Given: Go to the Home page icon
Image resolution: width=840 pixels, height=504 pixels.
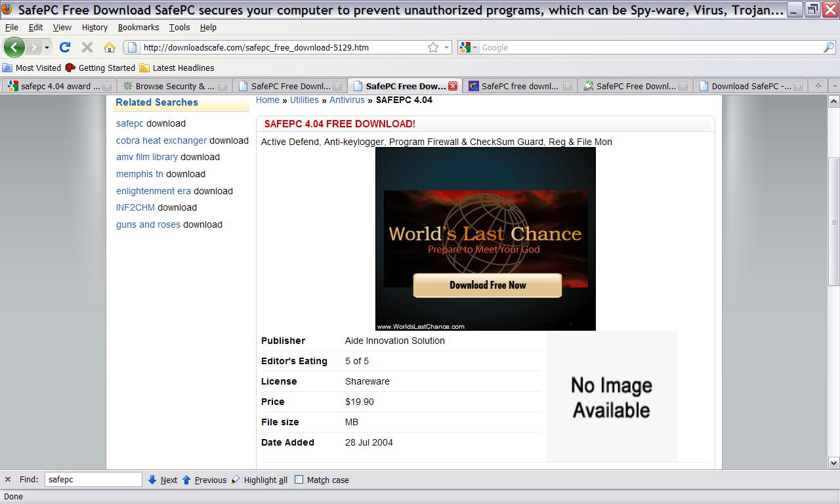Looking at the screenshot, I should click(110, 47).
